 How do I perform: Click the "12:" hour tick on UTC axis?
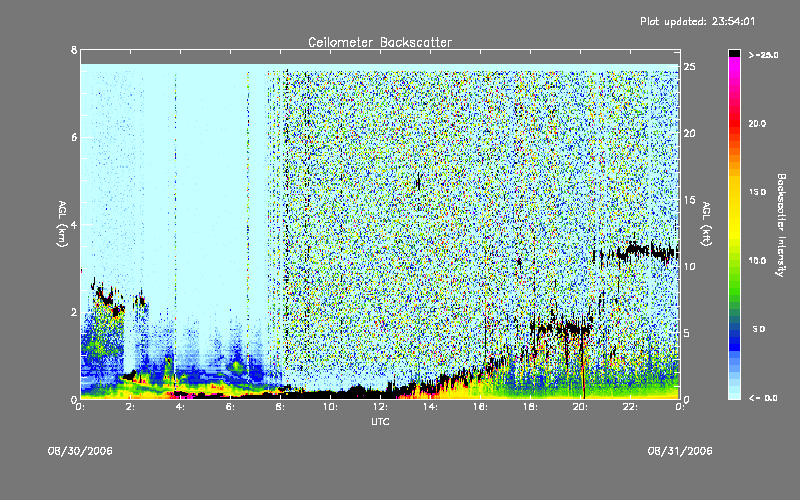[380, 407]
